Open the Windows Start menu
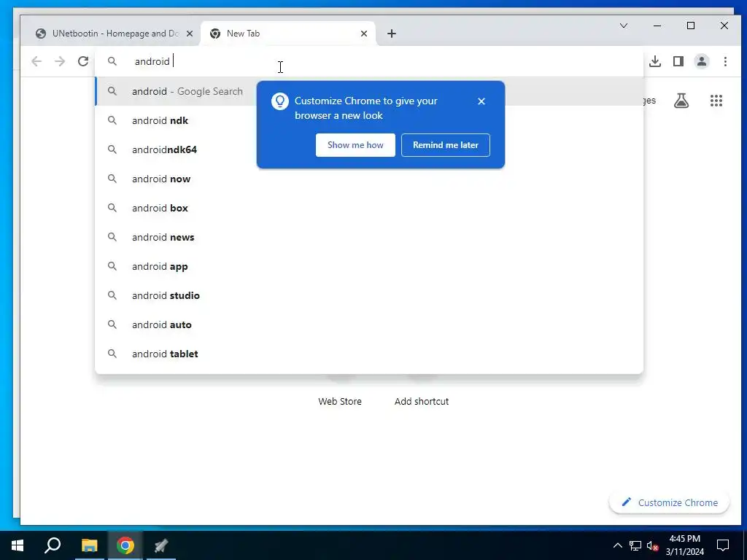 (x=18, y=545)
